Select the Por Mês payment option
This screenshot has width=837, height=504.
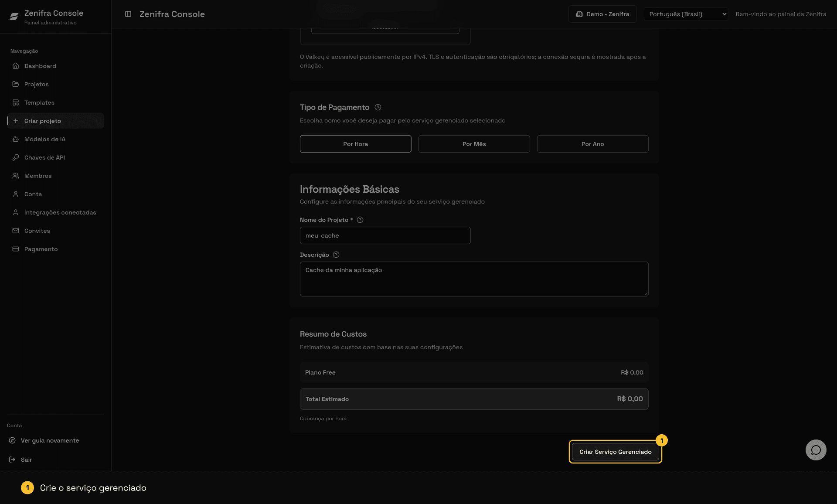(x=474, y=144)
